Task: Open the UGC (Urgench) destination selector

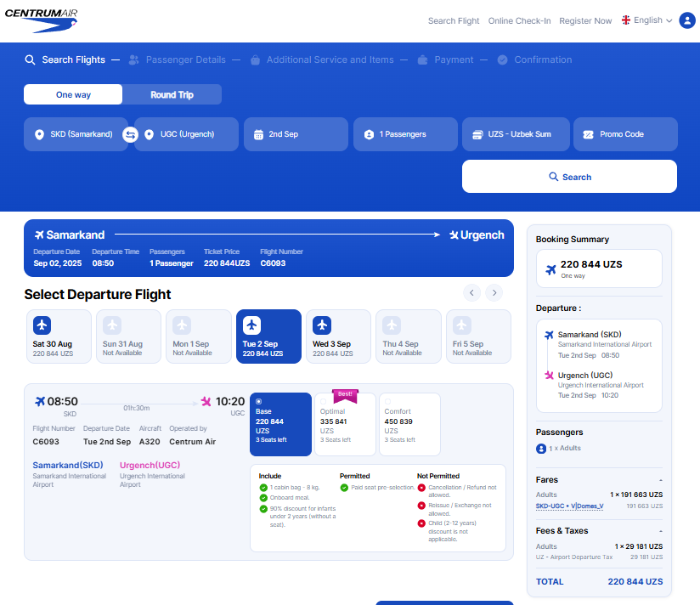Action: (186, 134)
